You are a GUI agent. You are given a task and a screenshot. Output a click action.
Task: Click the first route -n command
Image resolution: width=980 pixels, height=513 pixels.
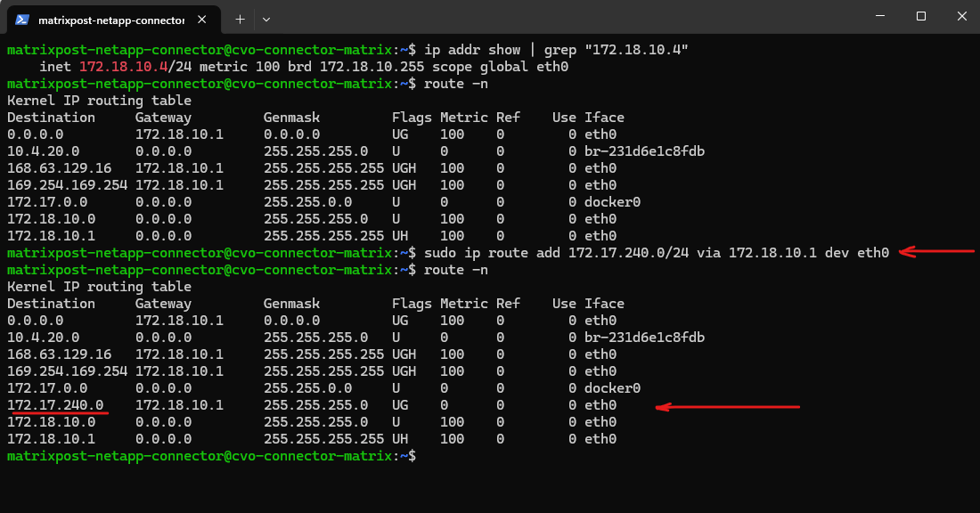(454, 84)
